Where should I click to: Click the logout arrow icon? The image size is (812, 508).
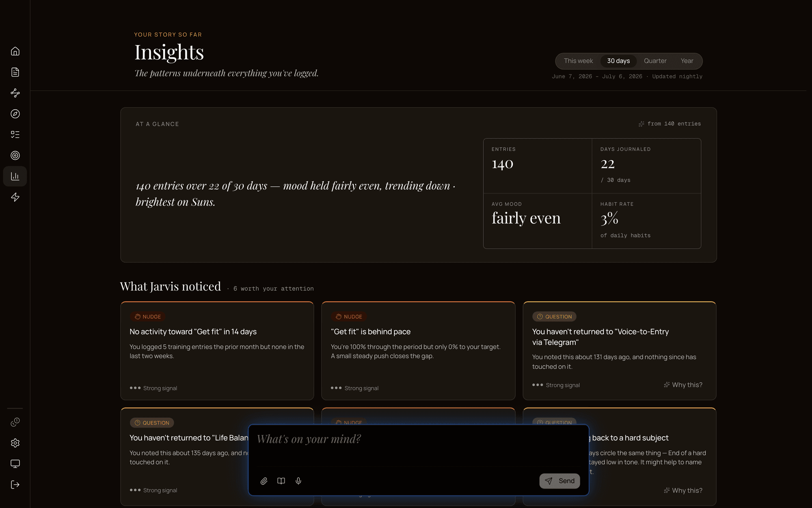coord(15,484)
